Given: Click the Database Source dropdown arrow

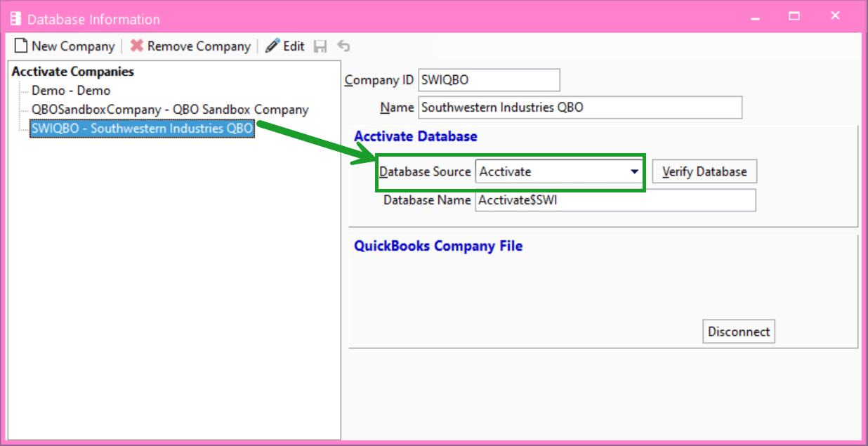Looking at the screenshot, I should point(631,171).
